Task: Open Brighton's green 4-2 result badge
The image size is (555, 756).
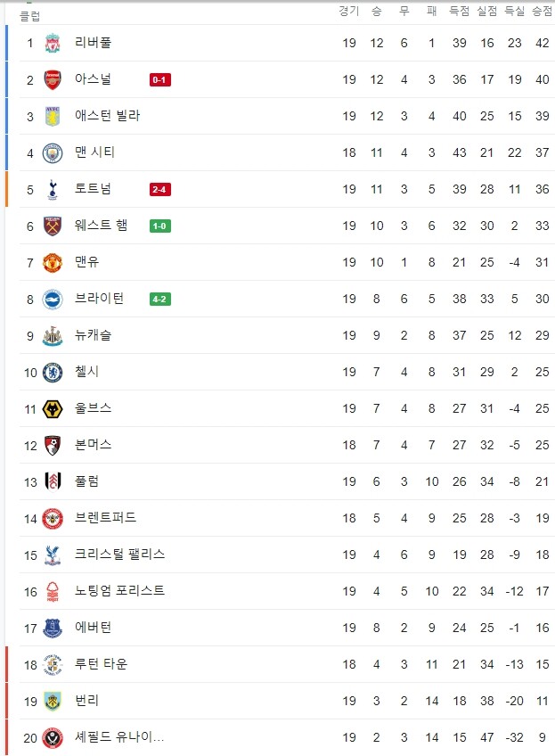Action: (x=160, y=300)
